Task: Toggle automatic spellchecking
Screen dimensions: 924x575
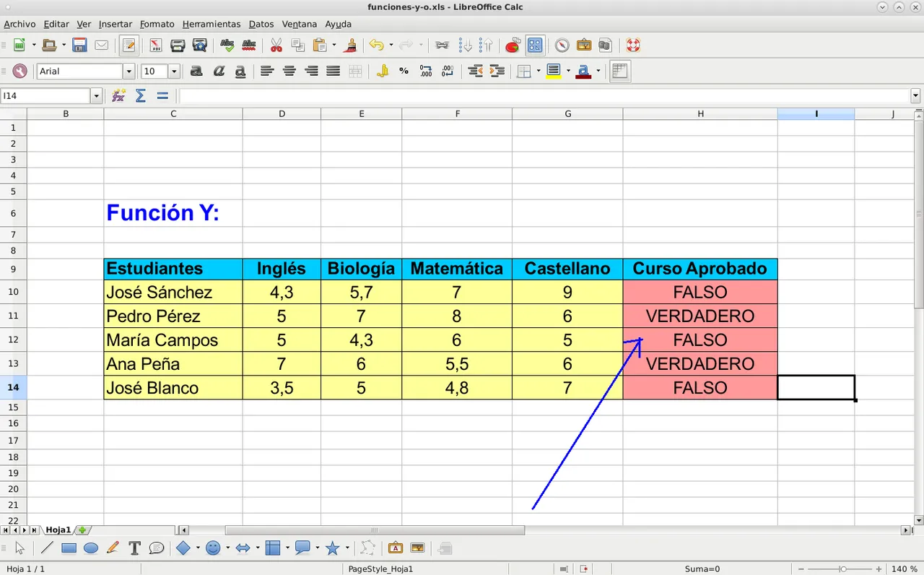Action: [x=249, y=45]
